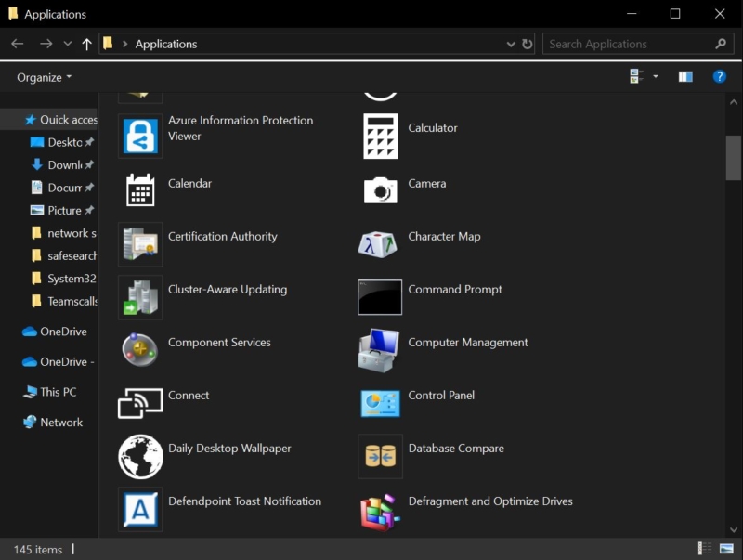The image size is (743, 560).
Task: Click the Certification Authority icon
Action: pyautogui.click(x=140, y=244)
